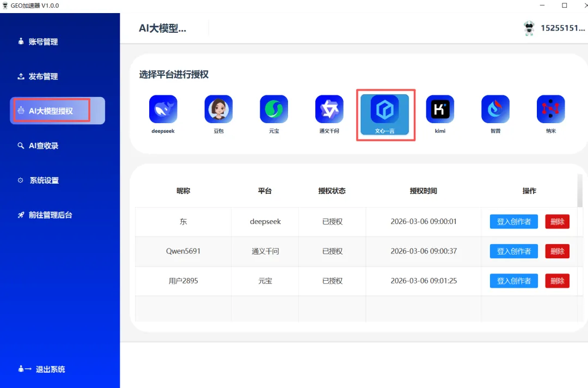Viewport: 588px width, 388px height.
Task: Click the account name 15255151...
Action: [x=562, y=28]
